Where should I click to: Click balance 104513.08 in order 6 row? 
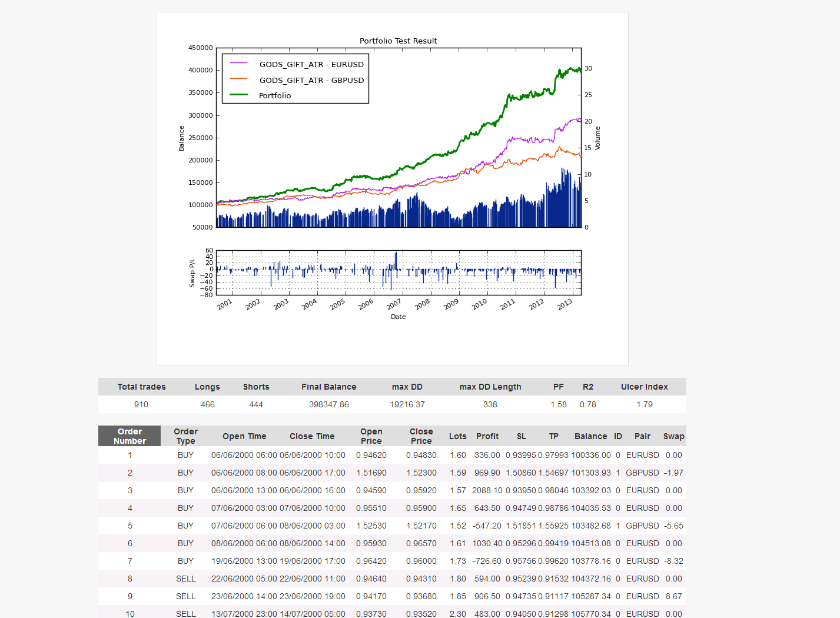click(591, 543)
